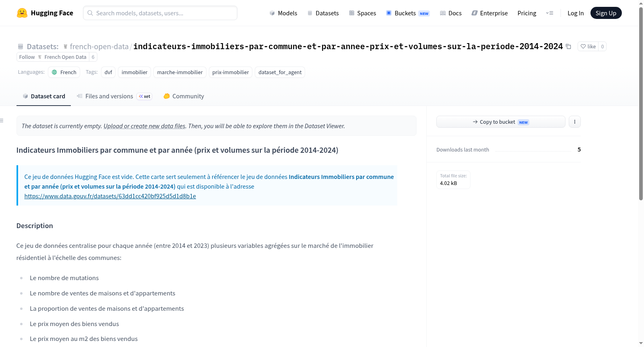Click the Description heading
644x347 pixels.
tap(35, 226)
